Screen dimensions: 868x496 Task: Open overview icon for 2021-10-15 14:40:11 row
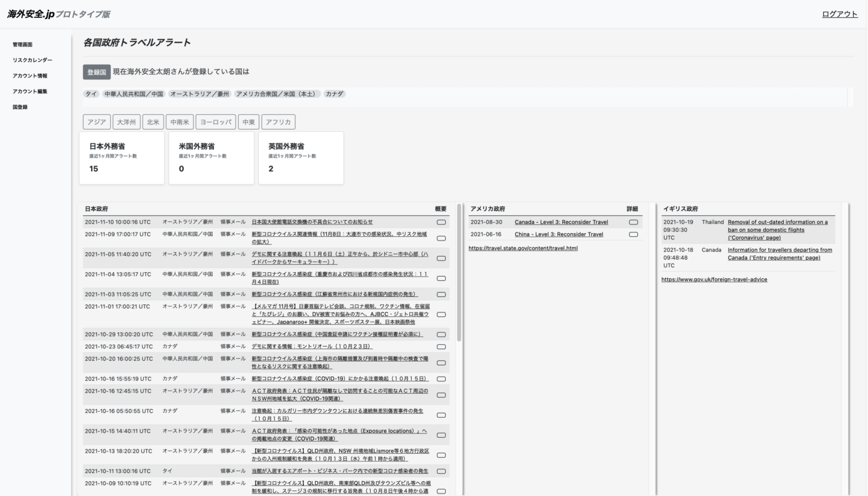tap(441, 435)
